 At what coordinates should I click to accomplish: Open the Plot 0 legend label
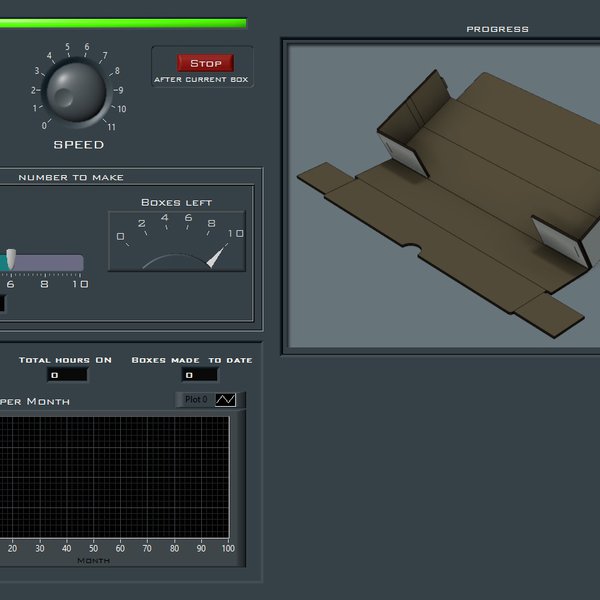tap(196, 400)
